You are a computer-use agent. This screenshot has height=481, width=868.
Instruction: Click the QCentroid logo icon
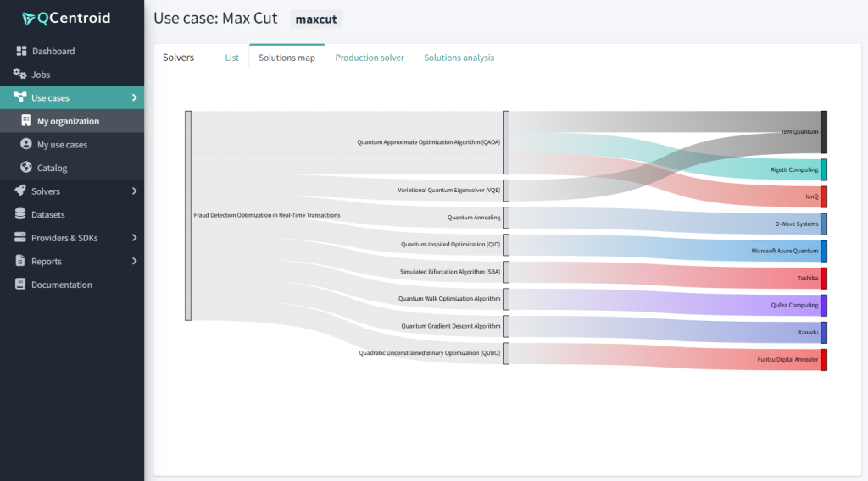pos(29,19)
